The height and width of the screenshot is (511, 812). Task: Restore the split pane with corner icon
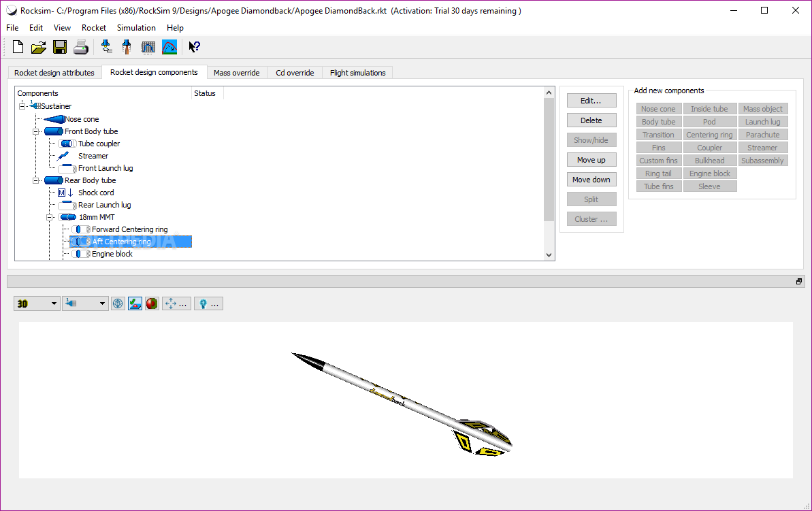[x=799, y=282]
